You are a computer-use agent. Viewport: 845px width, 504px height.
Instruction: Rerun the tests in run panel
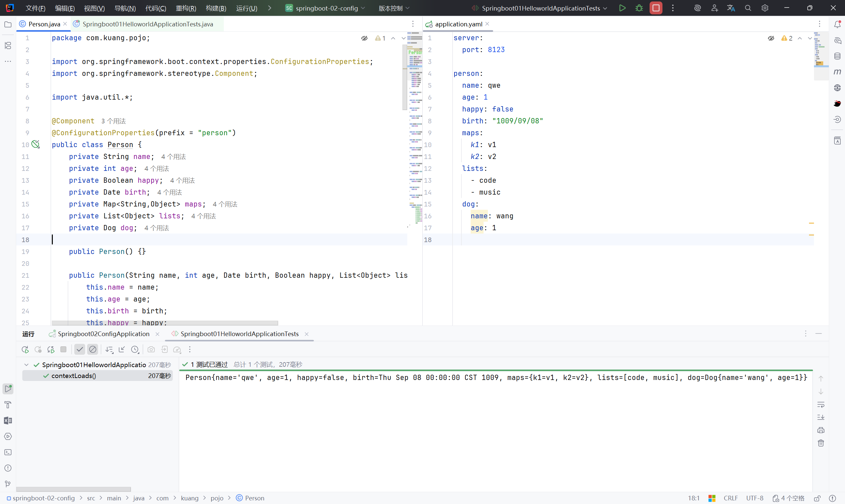25,350
